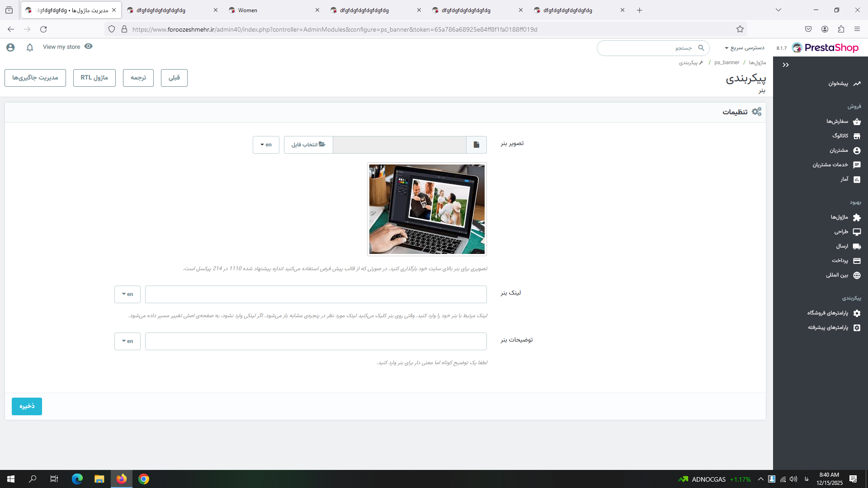
Task: Open the employee profile avatar icon
Action: 10,47
